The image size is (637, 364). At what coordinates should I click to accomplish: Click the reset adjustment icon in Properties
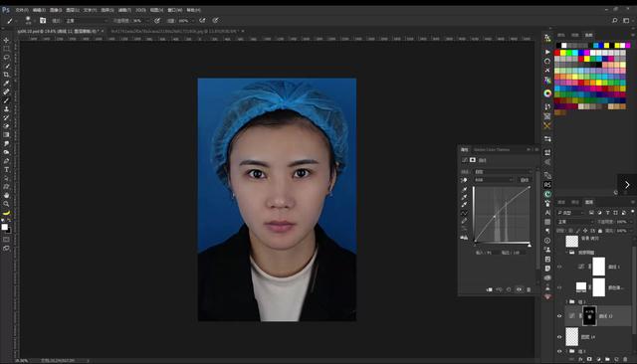(x=509, y=289)
